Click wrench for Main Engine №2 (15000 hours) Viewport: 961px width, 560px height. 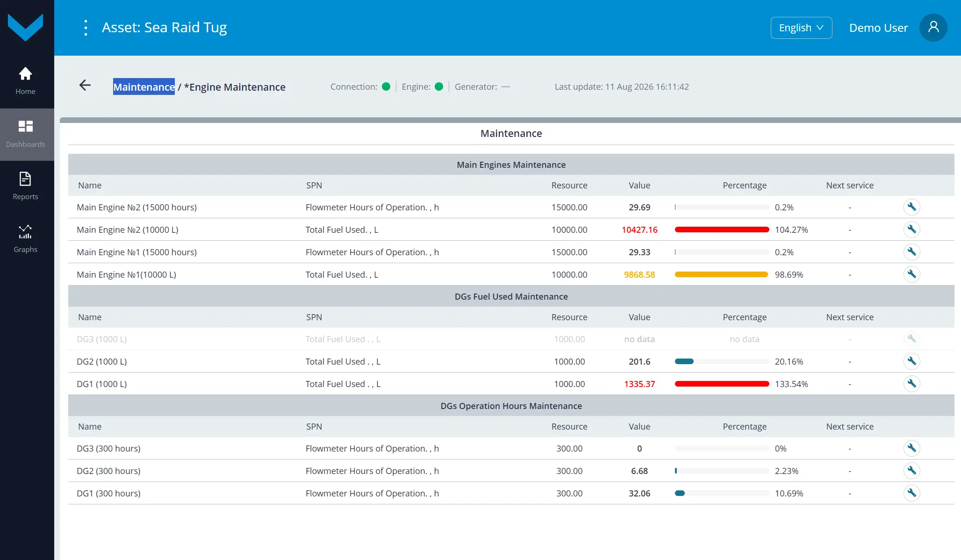[x=911, y=207]
